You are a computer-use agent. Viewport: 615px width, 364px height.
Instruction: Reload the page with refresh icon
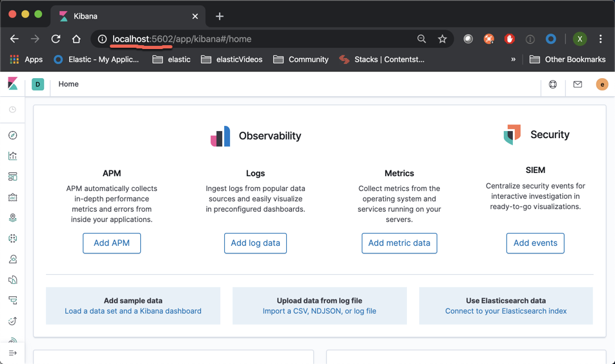coord(56,39)
